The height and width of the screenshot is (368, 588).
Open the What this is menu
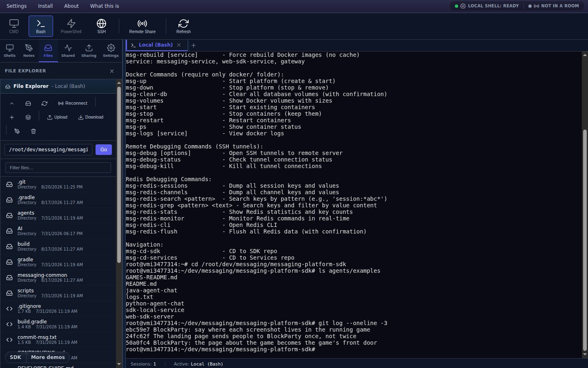pos(105,6)
